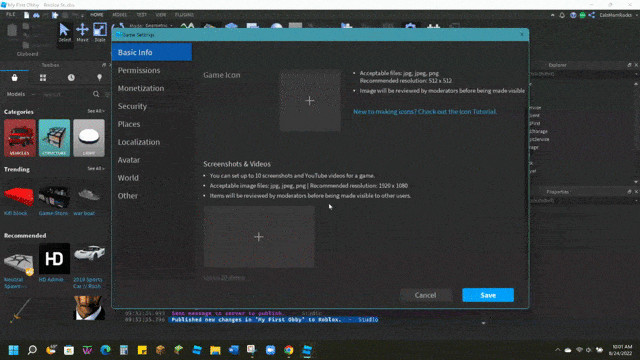
Task: Click the share icon near username
Action: point(592,15)
